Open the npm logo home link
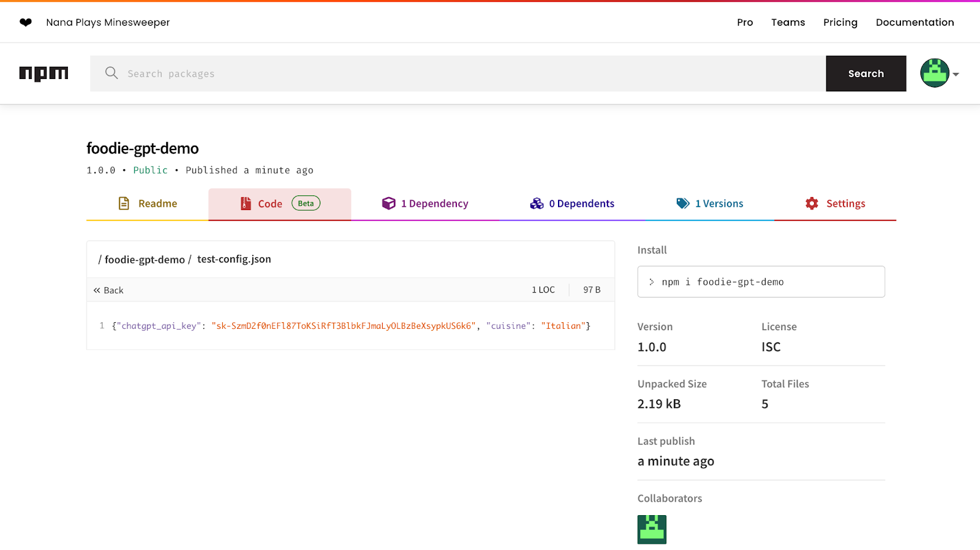Screen dimensions: 980x550 [43, 73]
